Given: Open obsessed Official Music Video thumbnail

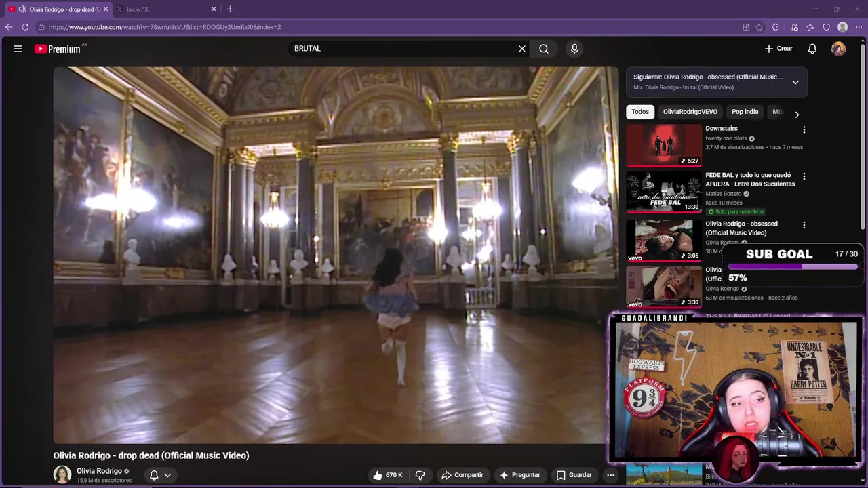Looking at the screenshot, I should click(664, 241).
